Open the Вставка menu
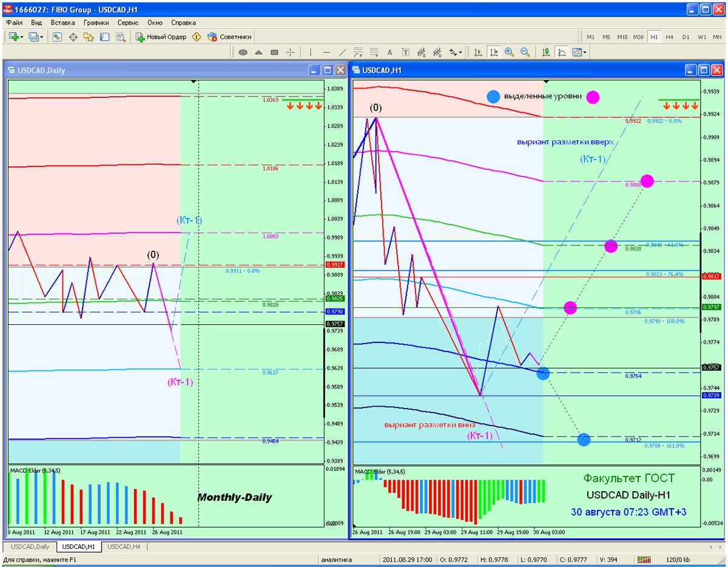Image resolution: width=728 pixels, height=567 pixels. coord(63,22)
